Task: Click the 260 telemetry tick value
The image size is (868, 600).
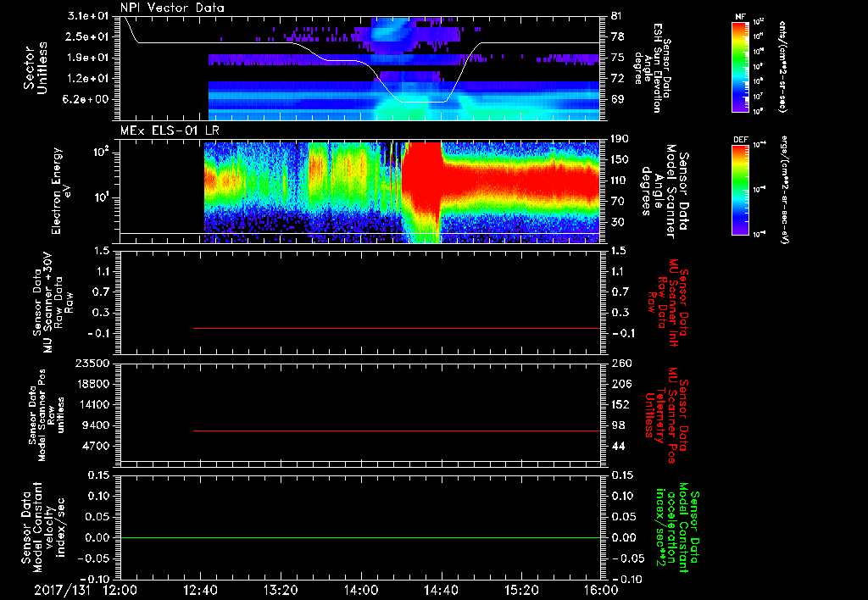Action: 620,364
